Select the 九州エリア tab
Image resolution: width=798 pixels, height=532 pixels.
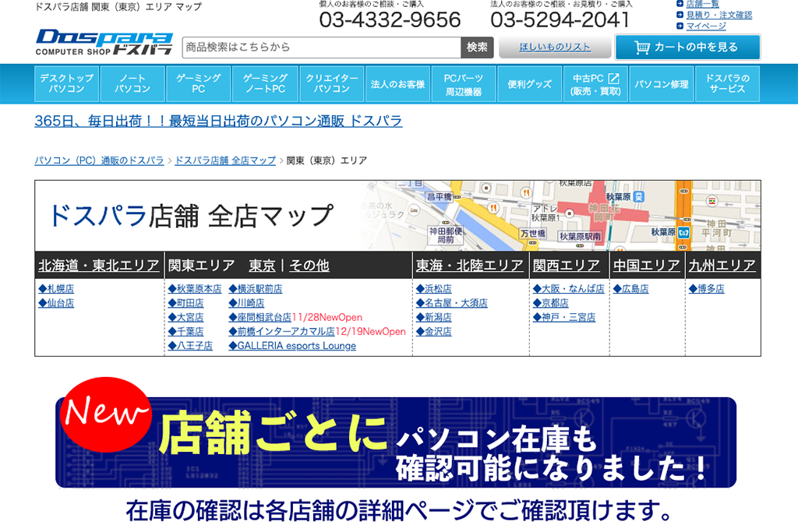point(722,266)
